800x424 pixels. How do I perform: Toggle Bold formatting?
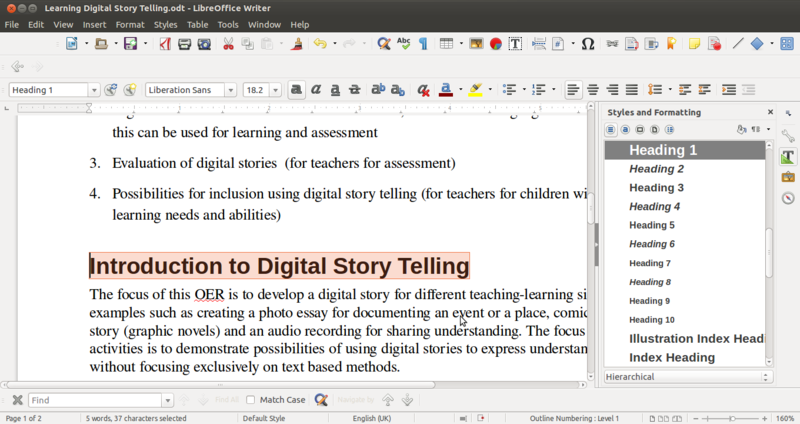(296, 90)
